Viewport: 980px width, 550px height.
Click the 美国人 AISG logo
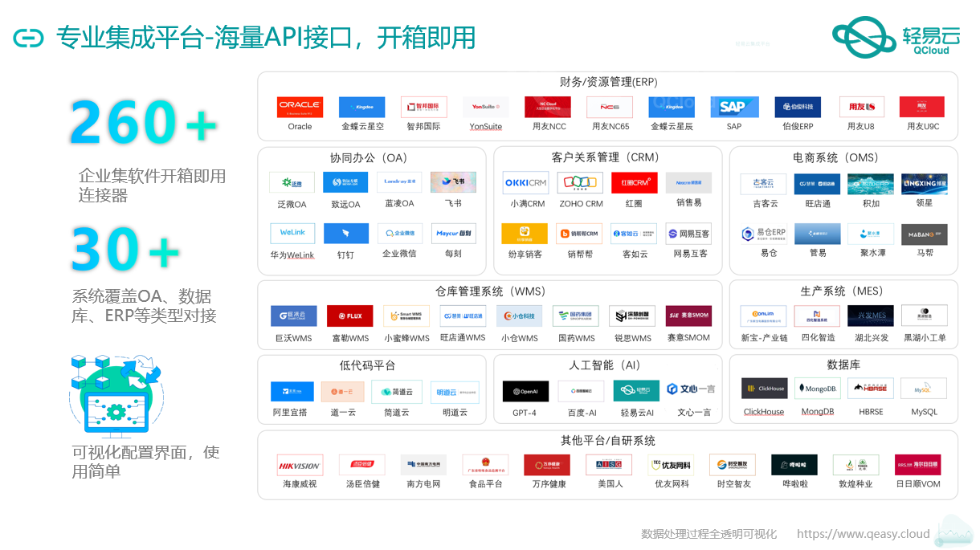[610, 465]
